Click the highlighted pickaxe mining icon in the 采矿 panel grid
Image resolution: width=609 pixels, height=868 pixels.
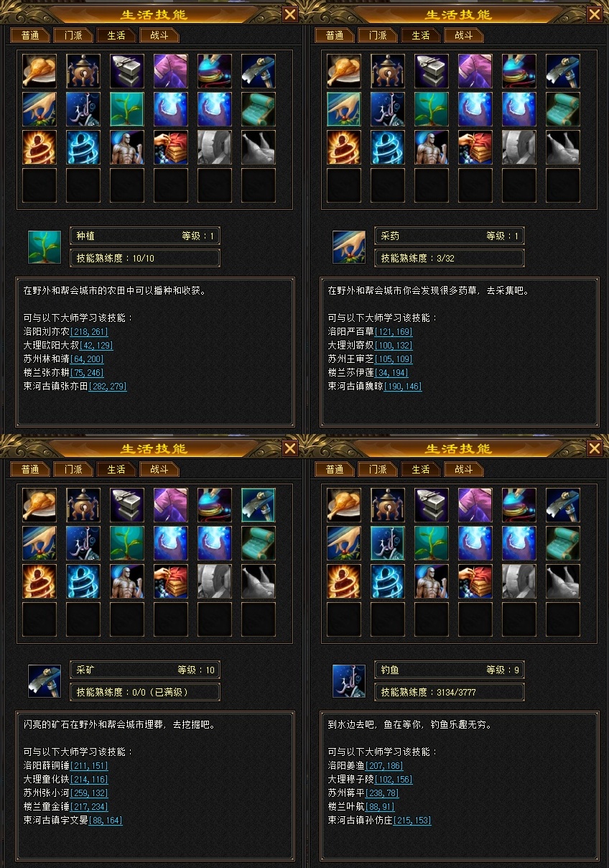coord(259,505)
